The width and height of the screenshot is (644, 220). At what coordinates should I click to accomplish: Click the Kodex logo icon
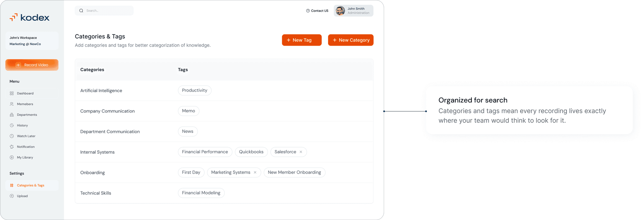14,17
